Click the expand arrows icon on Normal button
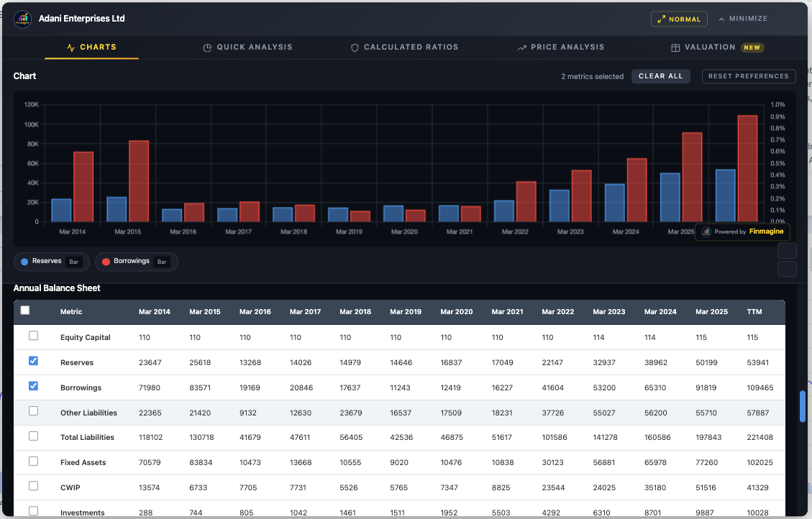 pyautogui.click(x=661, y=19)
